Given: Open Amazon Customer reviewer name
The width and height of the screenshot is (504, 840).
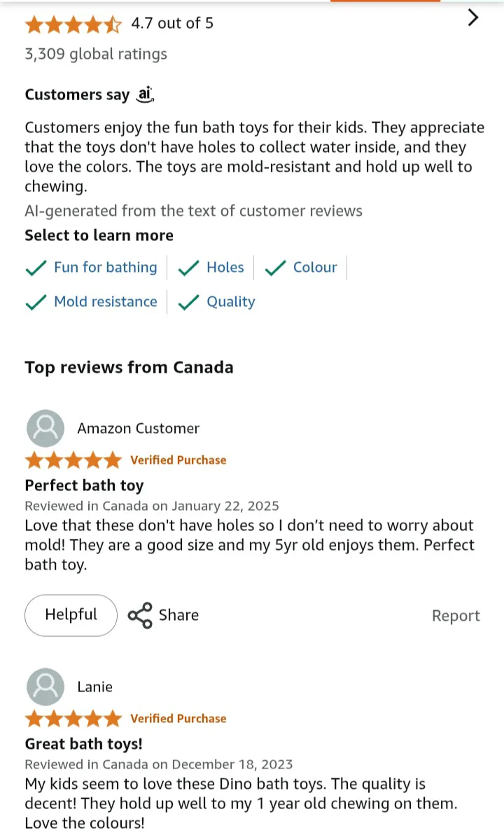Looking at the screenshot, I should (x=138, y=428).
